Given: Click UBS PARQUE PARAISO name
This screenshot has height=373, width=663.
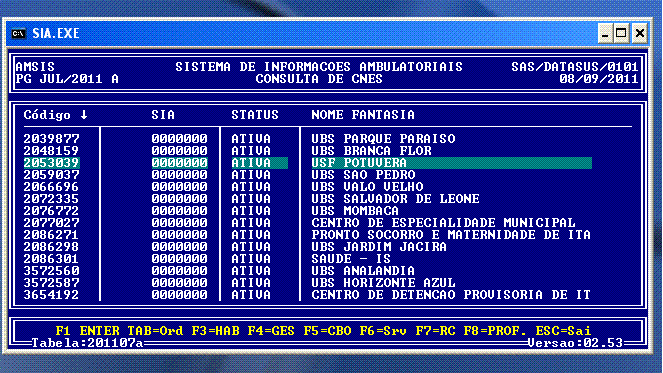Looking at the screenshot, I should tap(384, 139).
